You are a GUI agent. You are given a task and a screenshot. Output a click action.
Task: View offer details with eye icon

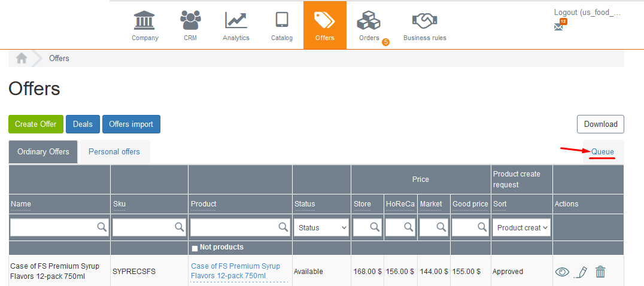click(562, 272)
